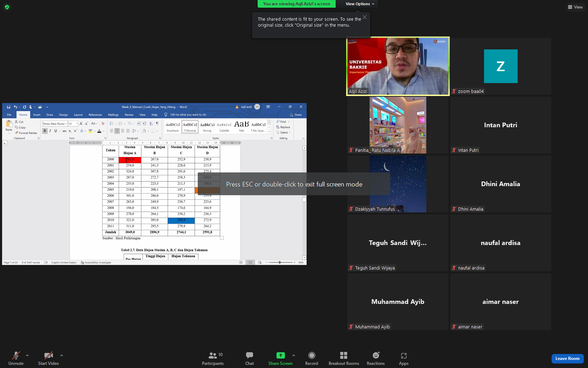Image resolution: width=588 pixels, height=368 pixels.
Task: Open the Zoom View Options dropdown
Action: [x=360, y=4]
